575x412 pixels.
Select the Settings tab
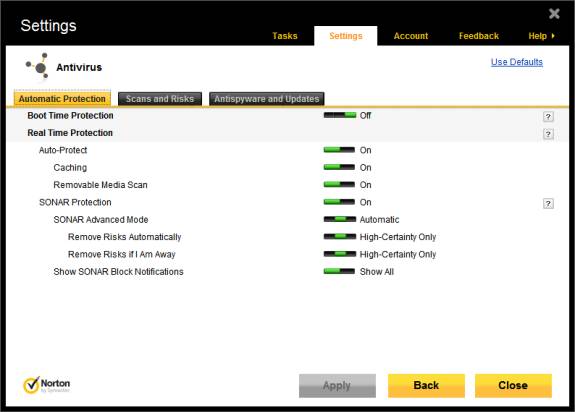point(345,36)
